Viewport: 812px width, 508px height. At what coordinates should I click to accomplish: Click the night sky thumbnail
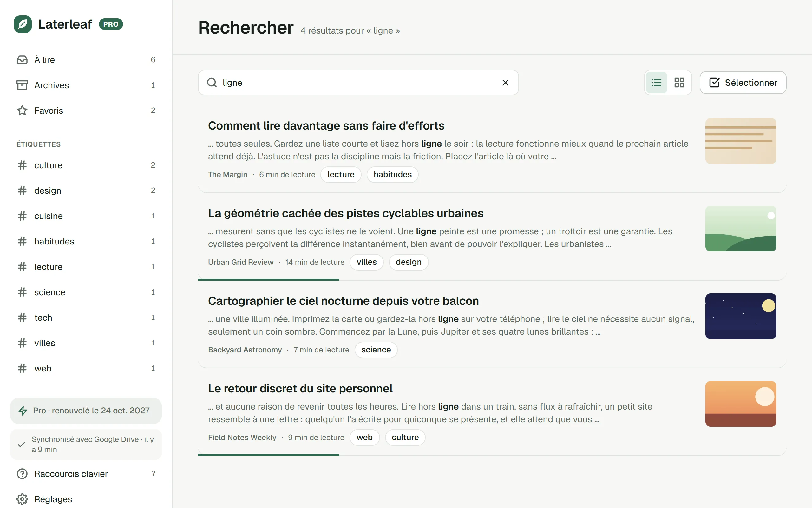pyautogui.click(x=741, y=316)
